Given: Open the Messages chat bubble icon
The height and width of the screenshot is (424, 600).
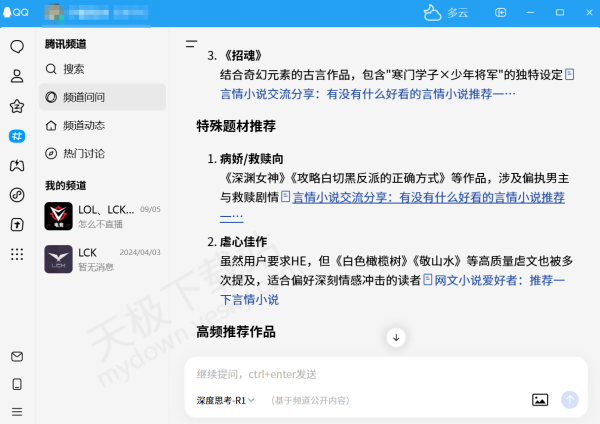Looking at the screenshot, I should [17, 46].
